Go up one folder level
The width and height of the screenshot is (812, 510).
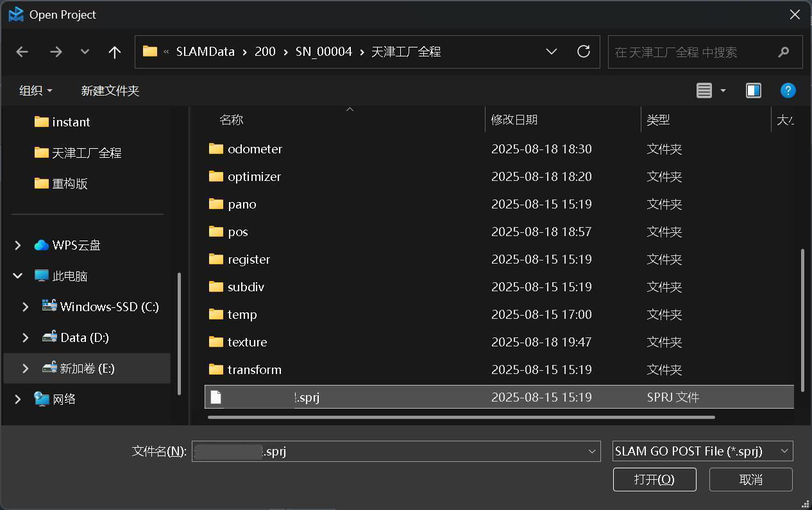[x=115, y=52]
